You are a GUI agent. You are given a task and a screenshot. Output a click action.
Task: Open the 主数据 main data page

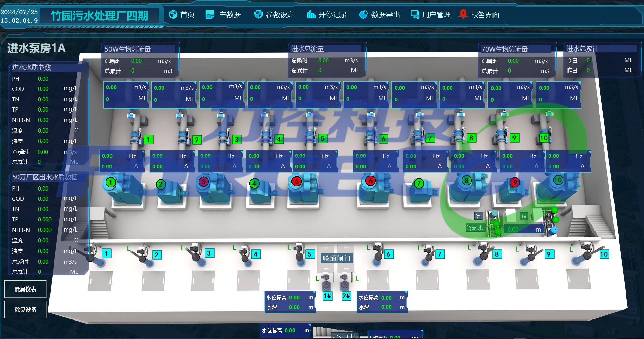[223, 15]
